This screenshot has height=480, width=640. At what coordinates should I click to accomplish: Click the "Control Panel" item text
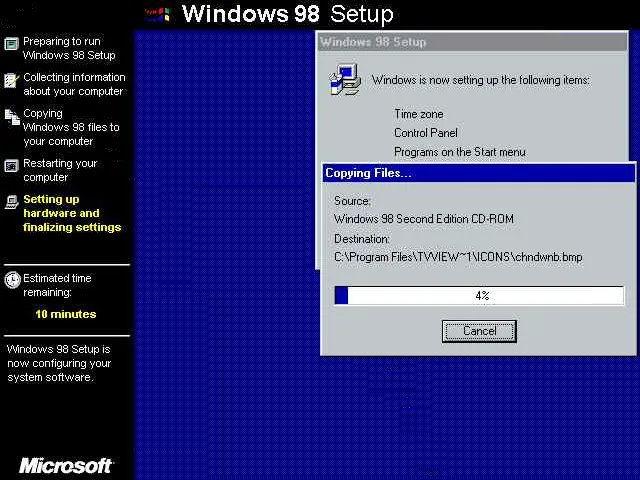click(x=426, y=133)
